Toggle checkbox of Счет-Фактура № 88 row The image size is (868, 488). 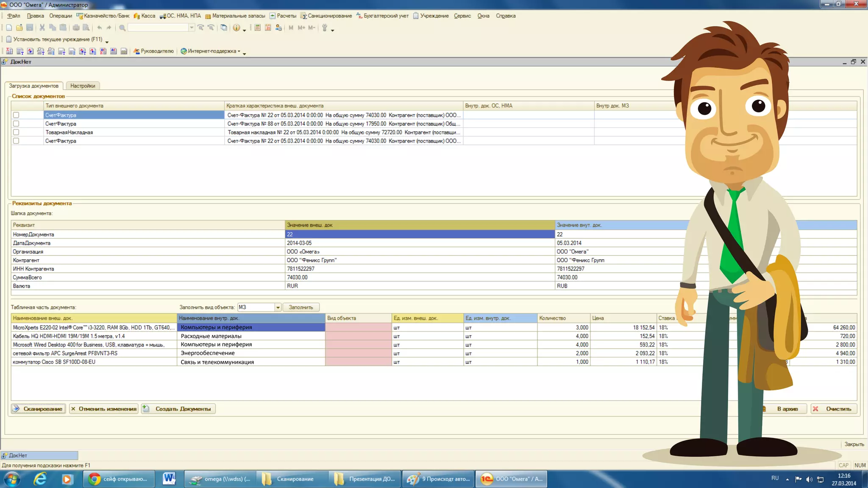coord(16,124)
